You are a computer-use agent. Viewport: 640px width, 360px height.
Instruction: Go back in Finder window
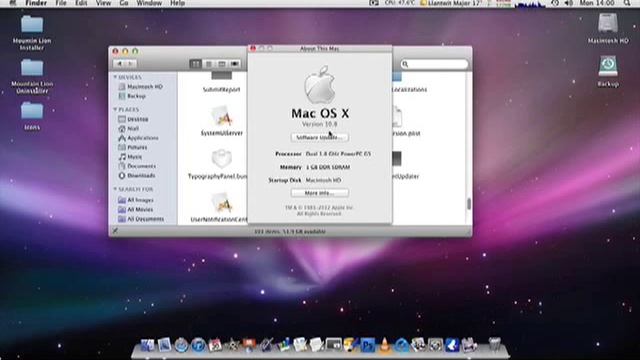119,64
